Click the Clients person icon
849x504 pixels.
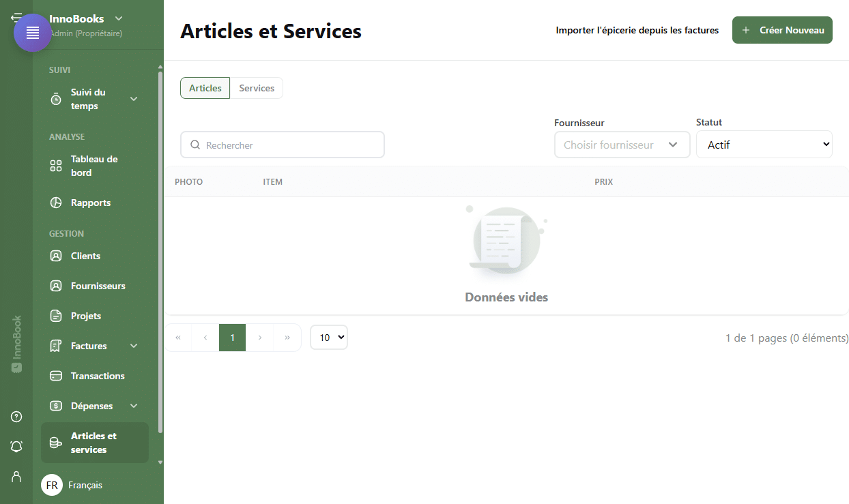pyautogui.click(x=56, y=256)
